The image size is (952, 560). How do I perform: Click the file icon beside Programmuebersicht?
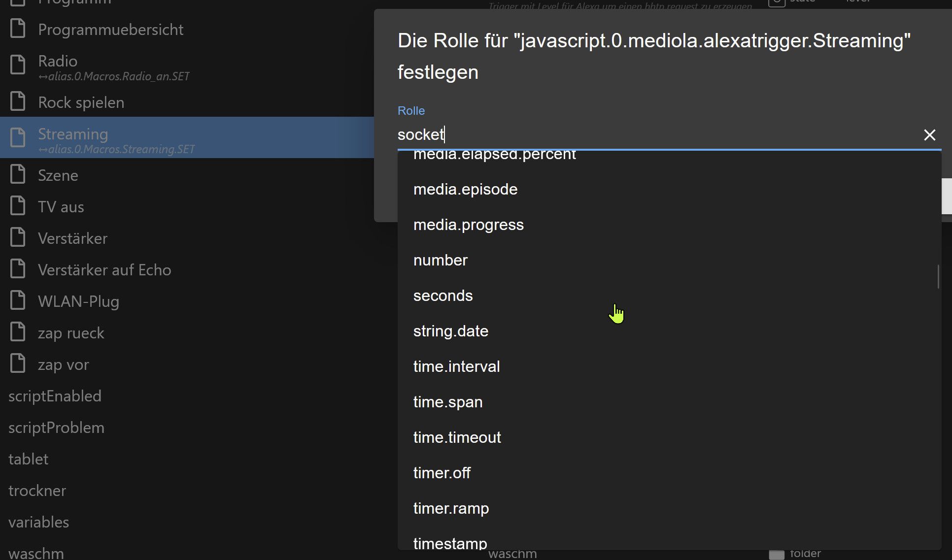pyautogui.click(x=18, y=29)
